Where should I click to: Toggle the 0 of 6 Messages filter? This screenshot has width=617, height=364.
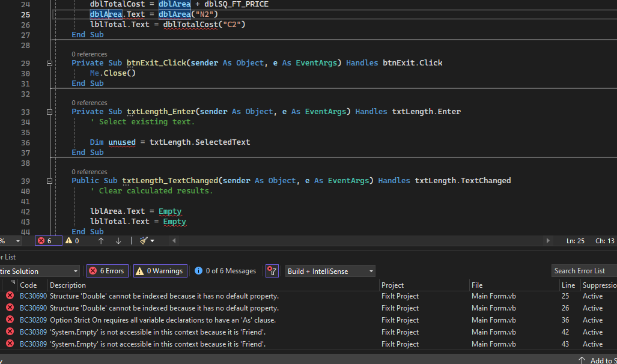coord(225,271)
